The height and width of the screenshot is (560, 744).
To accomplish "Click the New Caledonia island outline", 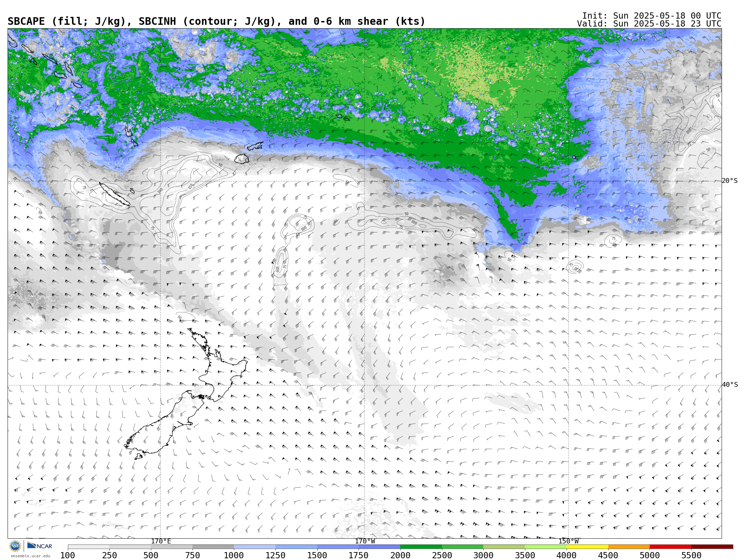I will click(115, 194).
